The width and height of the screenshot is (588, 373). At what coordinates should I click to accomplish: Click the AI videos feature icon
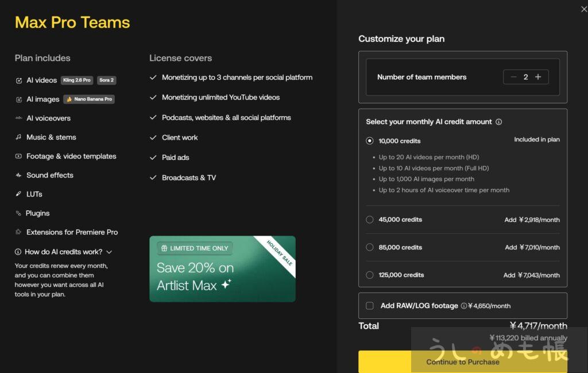(x=19, y=80)
